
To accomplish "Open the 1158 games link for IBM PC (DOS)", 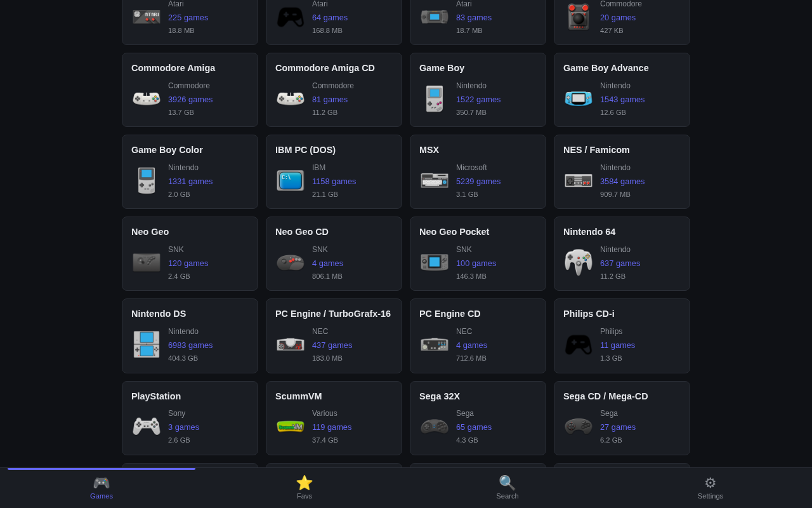I will (x=334, y=181).
